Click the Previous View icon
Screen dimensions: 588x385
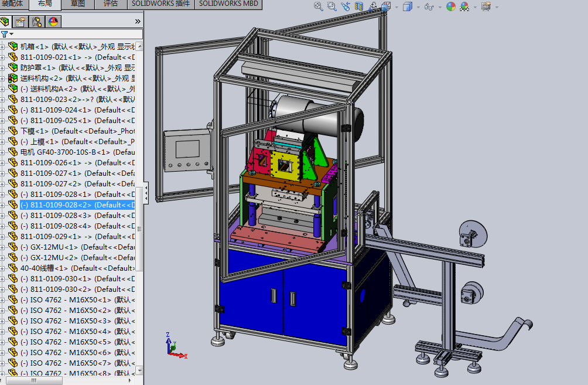(346, 6)
